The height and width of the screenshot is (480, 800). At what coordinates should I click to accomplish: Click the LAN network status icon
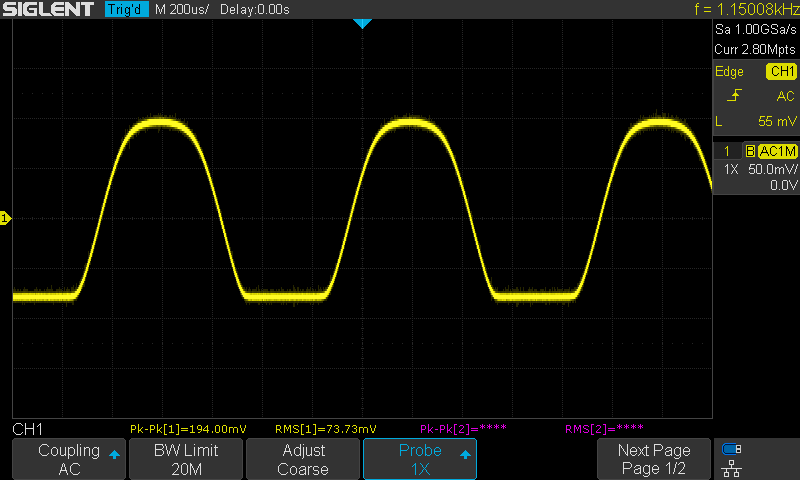(x=732, y=468)
